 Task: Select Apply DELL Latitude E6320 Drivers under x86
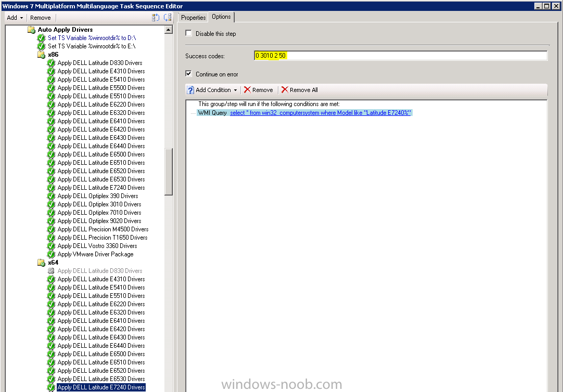(101, 113)
